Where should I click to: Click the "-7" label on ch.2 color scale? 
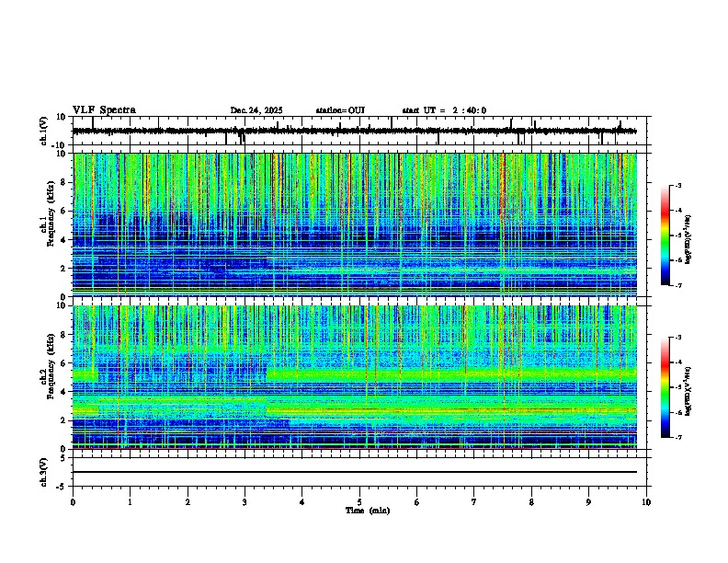click(x=678, y=438)
